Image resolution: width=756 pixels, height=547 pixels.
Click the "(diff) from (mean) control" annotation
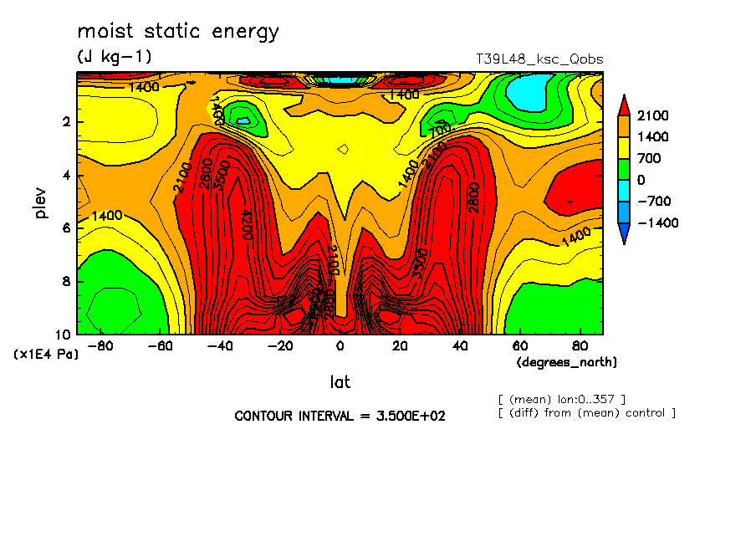[586, 412]
